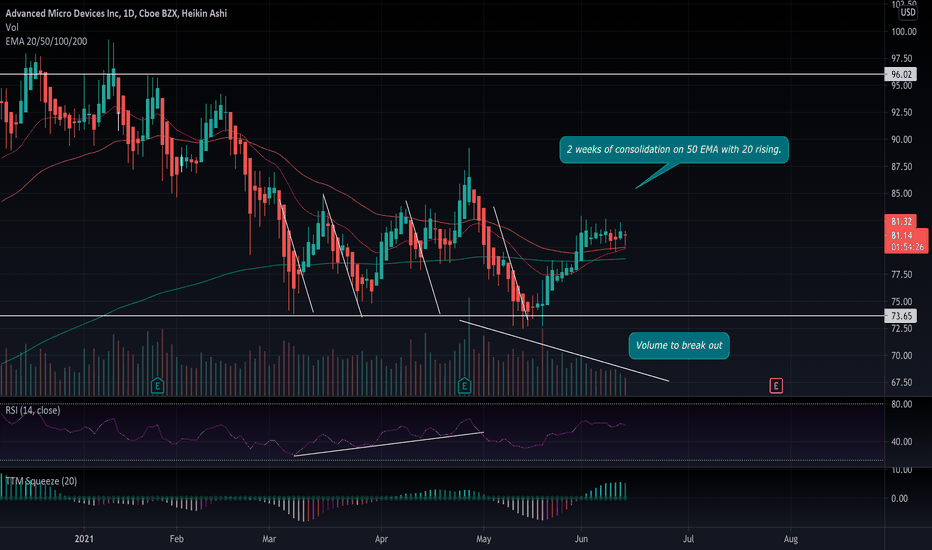Click the RSI 40.00 scale label

[902, 441]
